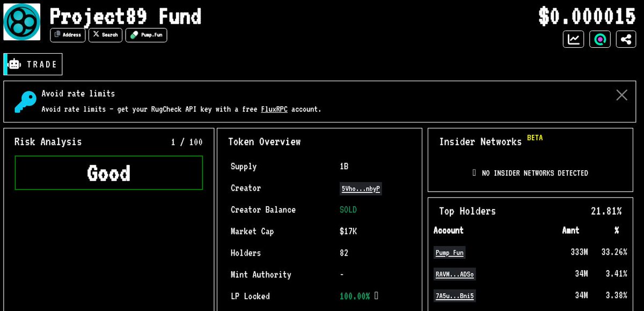The height and width of the screenshot is (311, 644).
Task: Click the Market Cap value $17K
Action: tap(348, 232)
